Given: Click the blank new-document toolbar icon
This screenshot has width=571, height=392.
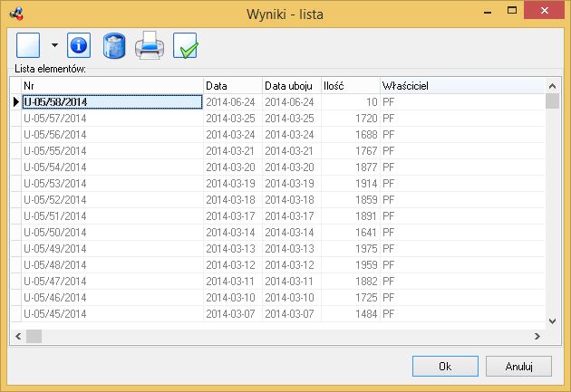Looking at the screenshot, I should point(28,45).
